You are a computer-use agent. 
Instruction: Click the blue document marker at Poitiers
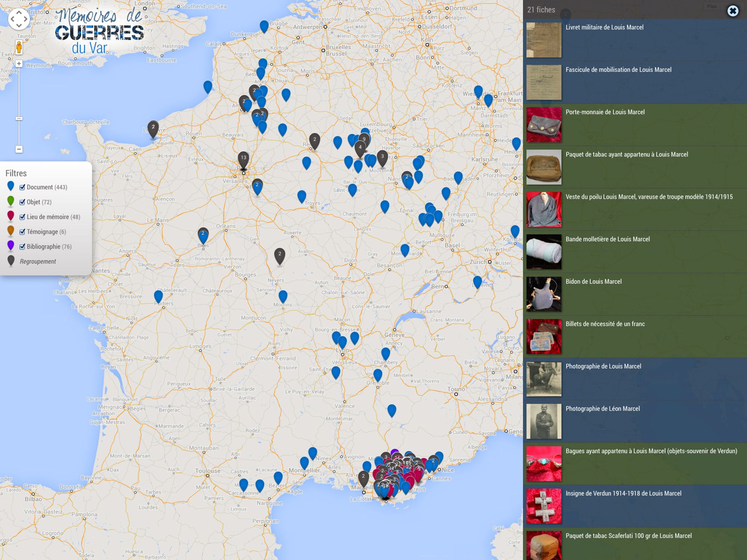click(x=158, y=296)
